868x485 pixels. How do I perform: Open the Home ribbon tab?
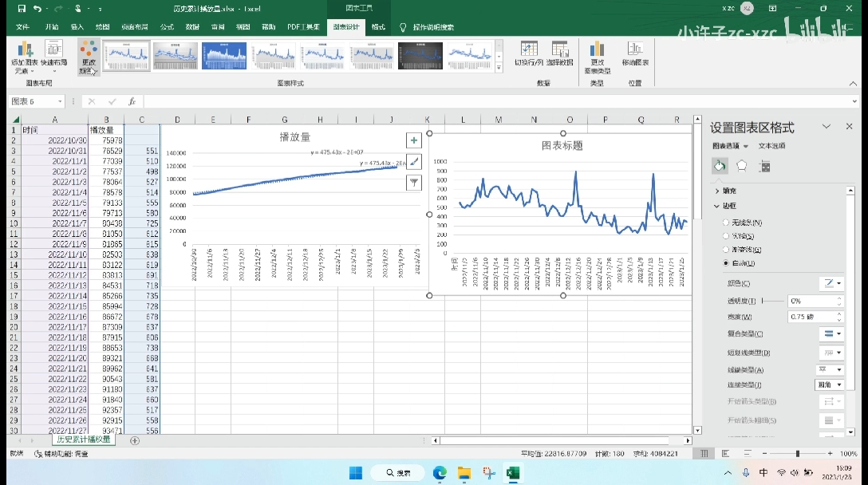pyautogui.click(x=52, y=27)
